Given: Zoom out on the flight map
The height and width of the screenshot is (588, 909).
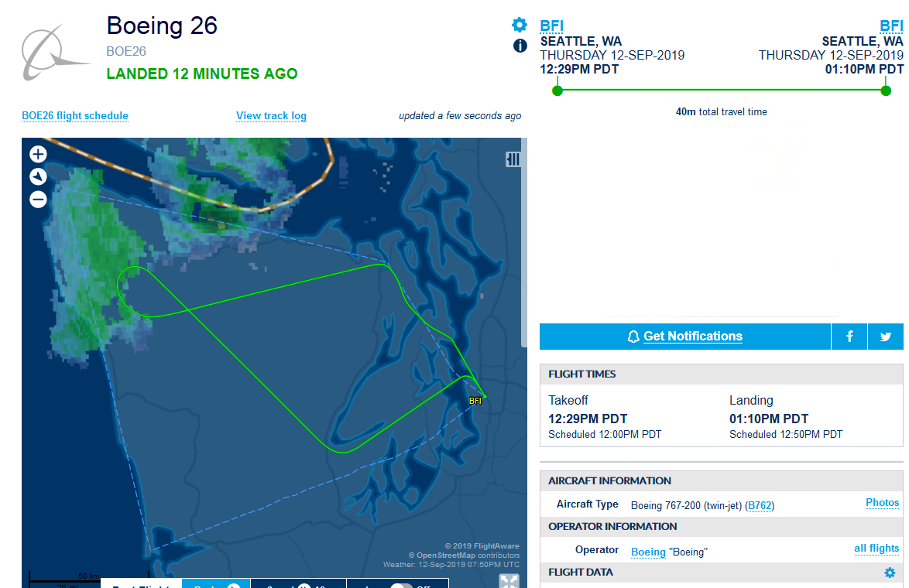Looking at the screenshot, I should coord(38,200).
